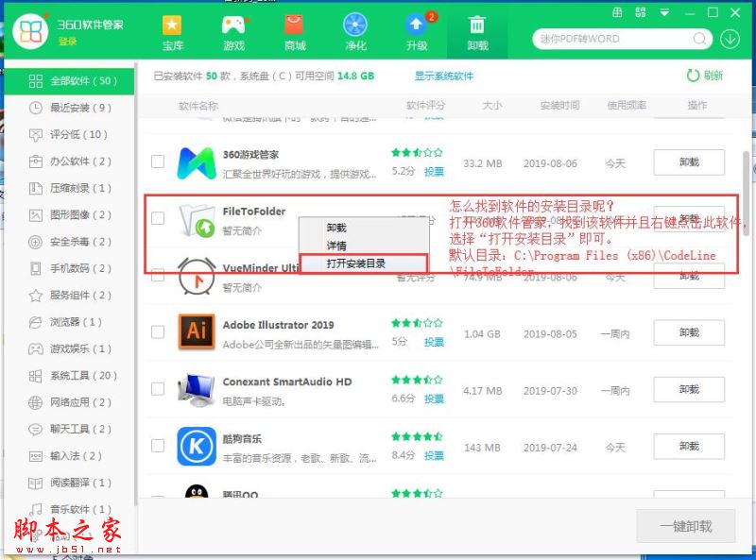Image resolution: width=756 pixels, height=560 pixels.
Task: Click 投票 link for Adobe Illustrator 2019
Action: tap(434, 342)
